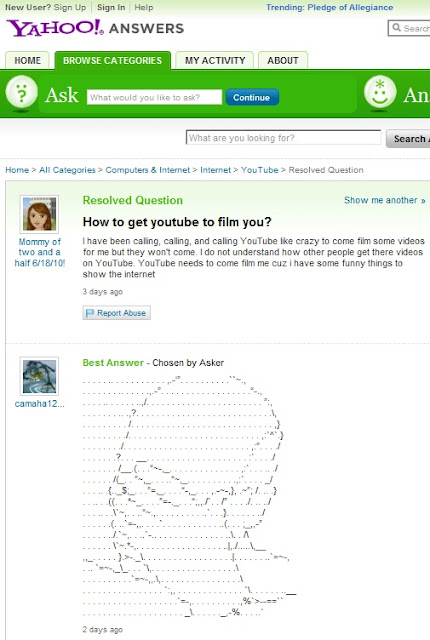This screenshot has width=430, height=640.
Task: Click the Yahoo! Answers logo
Action: [x=95, y=28]
